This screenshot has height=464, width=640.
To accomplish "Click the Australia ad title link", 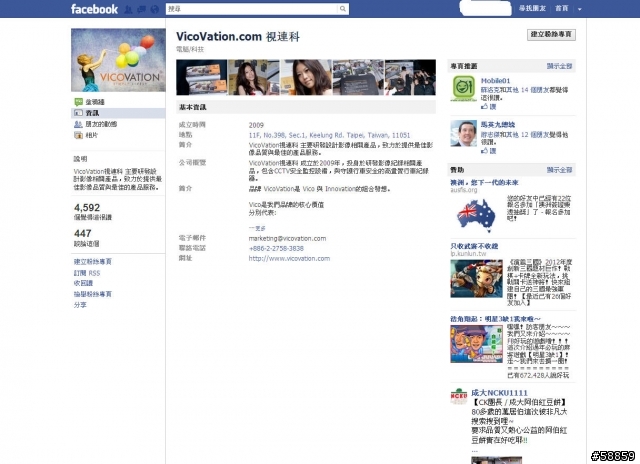I will pyautogui.click(x=484, y=182).
